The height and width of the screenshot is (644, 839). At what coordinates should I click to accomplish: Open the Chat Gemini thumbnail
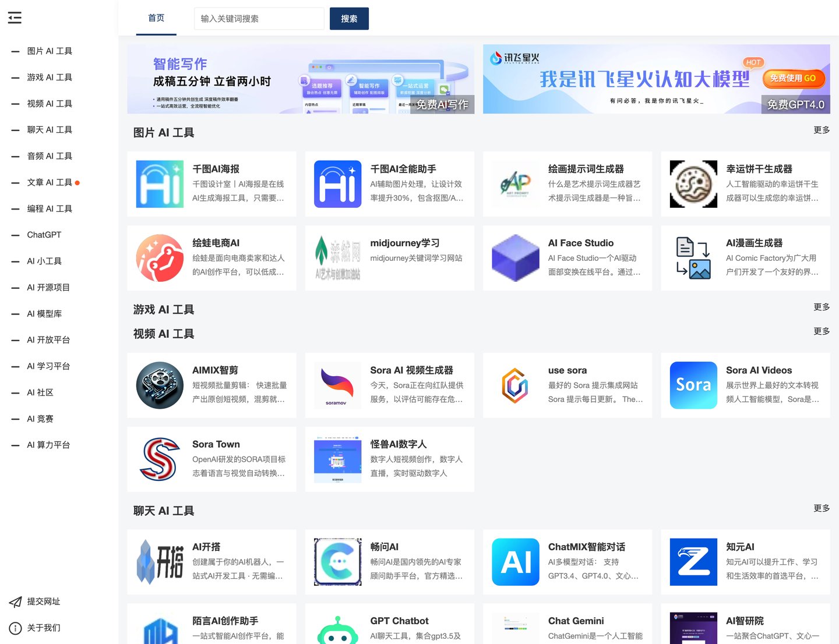[x=516, y=629]
